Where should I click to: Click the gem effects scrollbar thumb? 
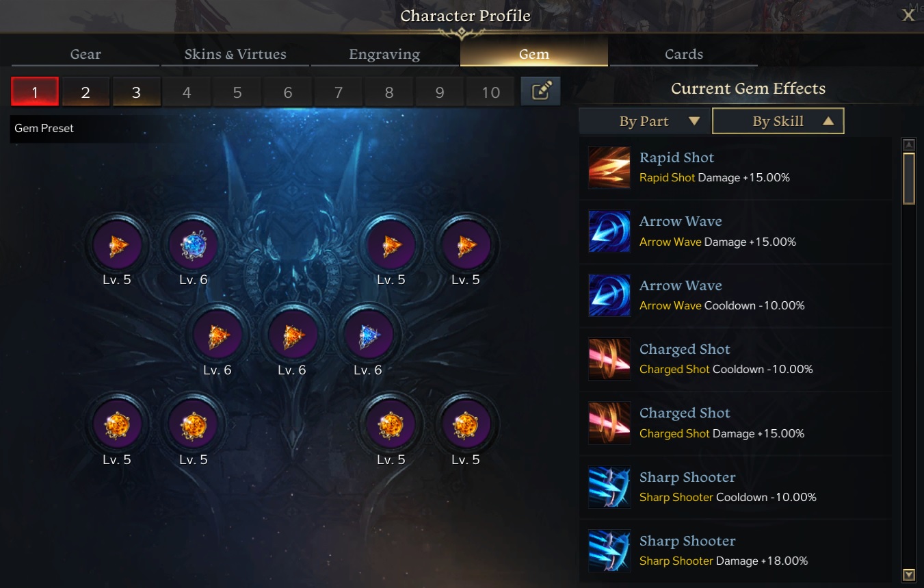909,178
